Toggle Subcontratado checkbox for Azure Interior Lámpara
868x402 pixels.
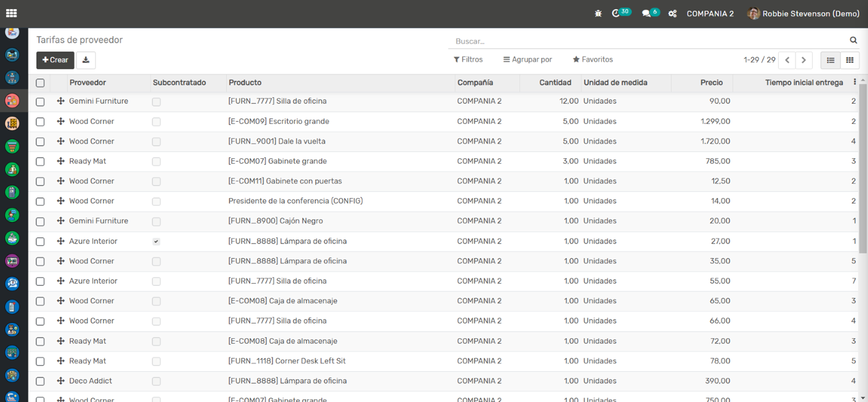point(156,241)
